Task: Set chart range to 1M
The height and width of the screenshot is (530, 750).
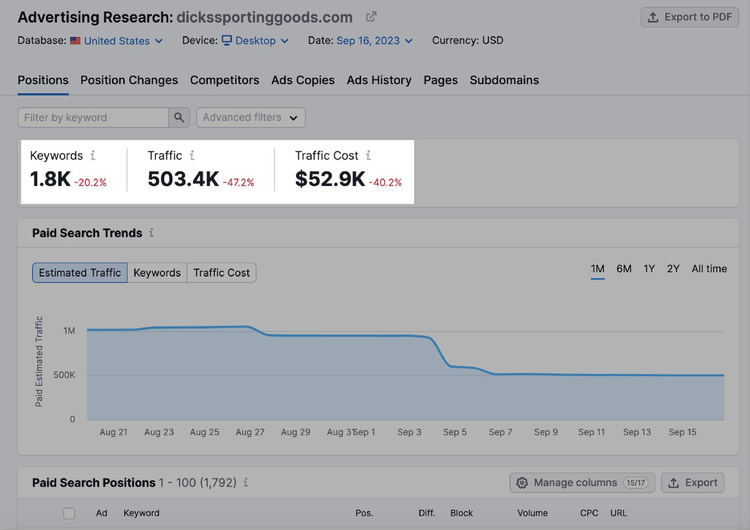Action: tap(597, 269)
